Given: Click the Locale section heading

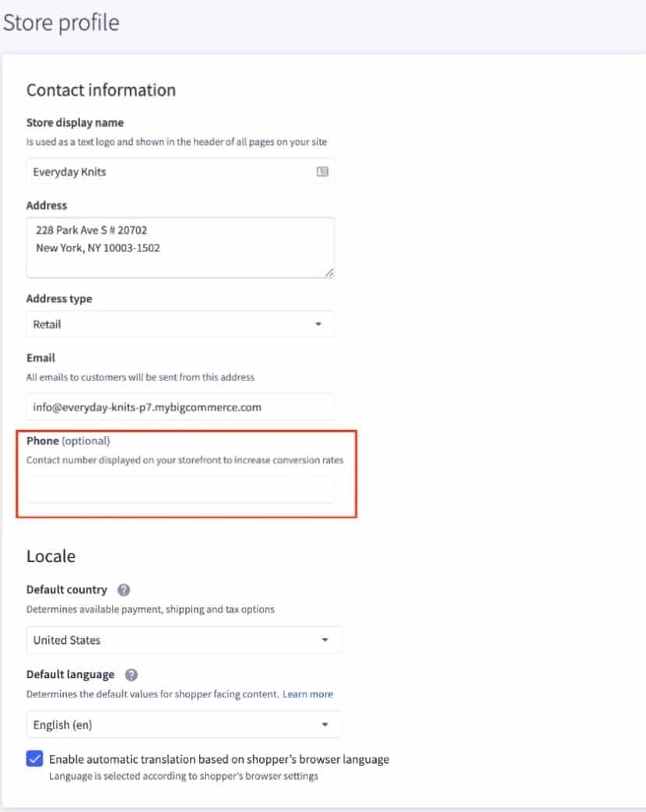Looking at the screenshot, I should 51,556.
